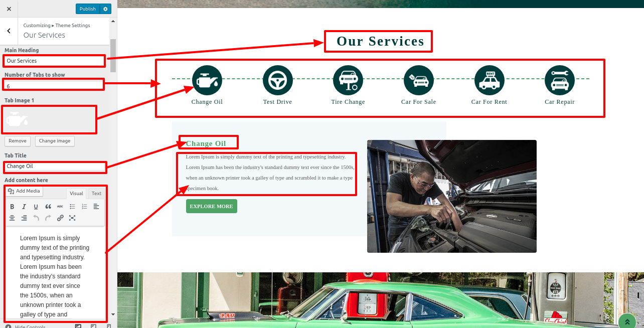Switch to the Visual editor tab
This screenshot has width=644, height=328.
coord(76,194)
